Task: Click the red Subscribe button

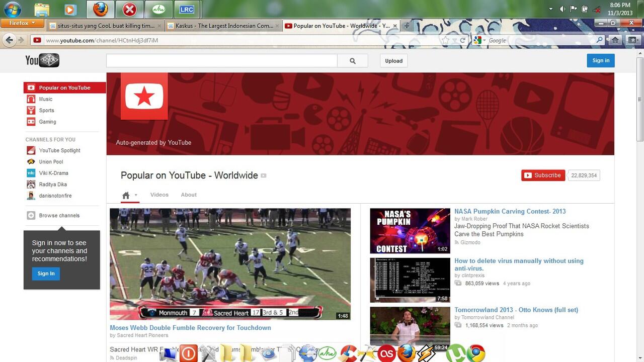Action: point(543,175)
